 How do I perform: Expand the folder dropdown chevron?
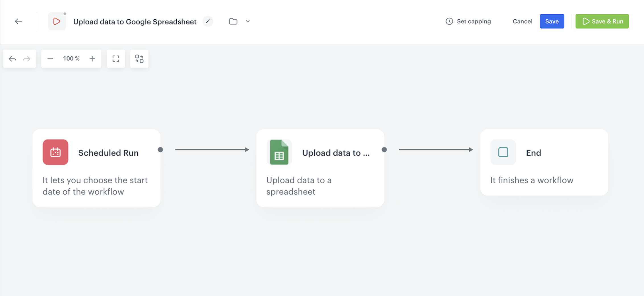tap(247, 21)
